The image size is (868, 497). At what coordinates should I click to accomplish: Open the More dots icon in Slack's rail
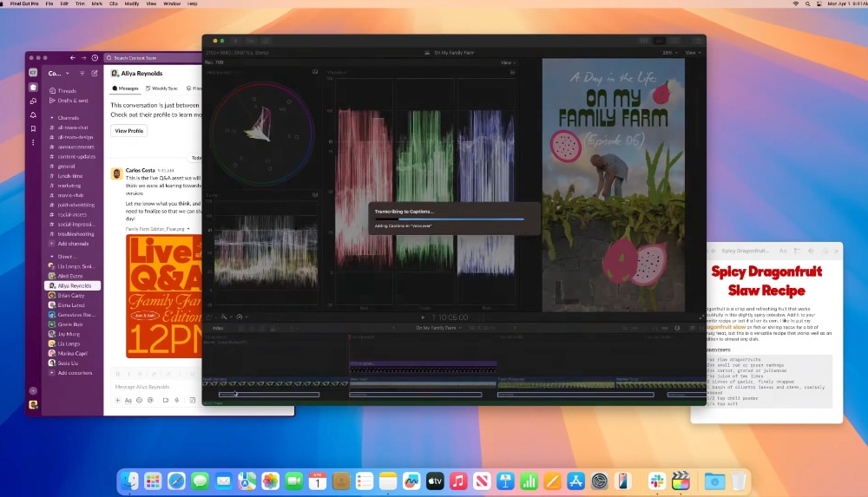pos(33,142)
